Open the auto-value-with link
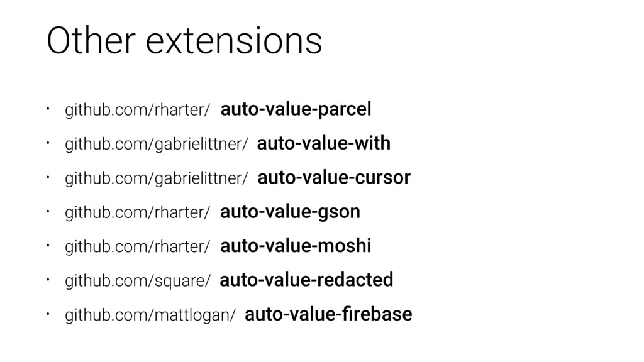Viewport: 644px width, 362px height. pos(324,143)
